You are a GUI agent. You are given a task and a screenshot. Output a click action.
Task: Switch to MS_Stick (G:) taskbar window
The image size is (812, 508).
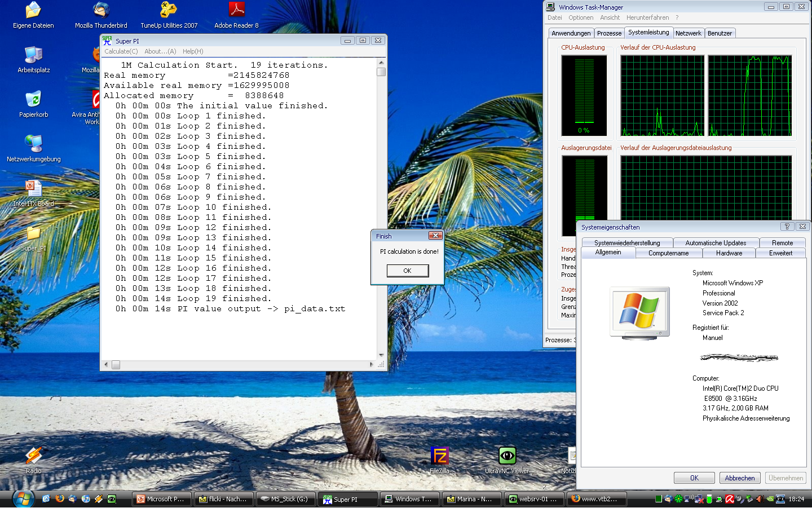pos(285,499)
